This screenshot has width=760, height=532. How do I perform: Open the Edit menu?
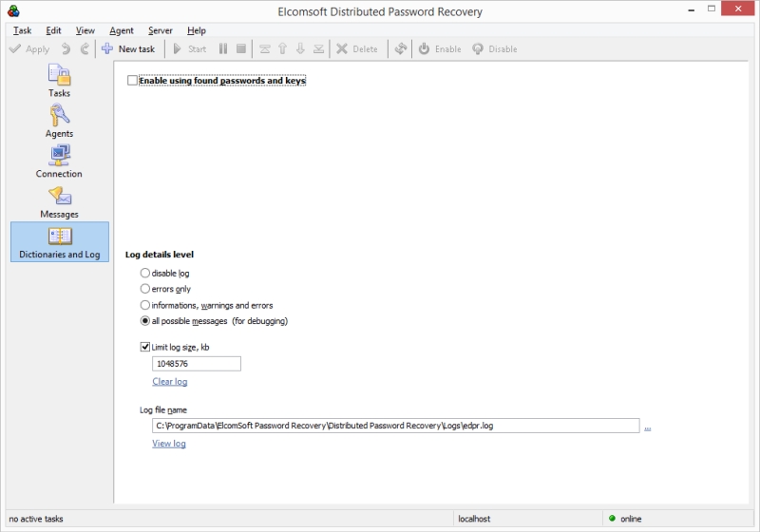pyautogui.click(x=53, y=30)
